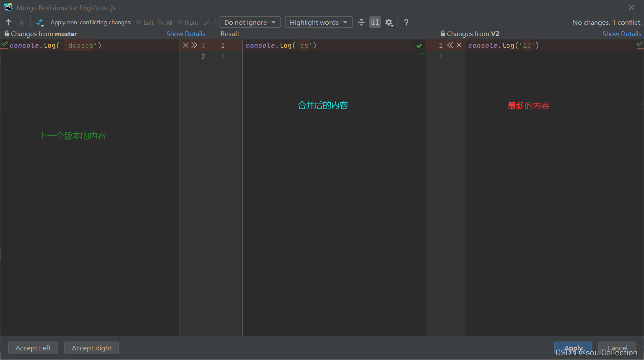Click inspection checkmark in left master pane
The height and width of the screenshot is (360, 644).
(4, 44)
